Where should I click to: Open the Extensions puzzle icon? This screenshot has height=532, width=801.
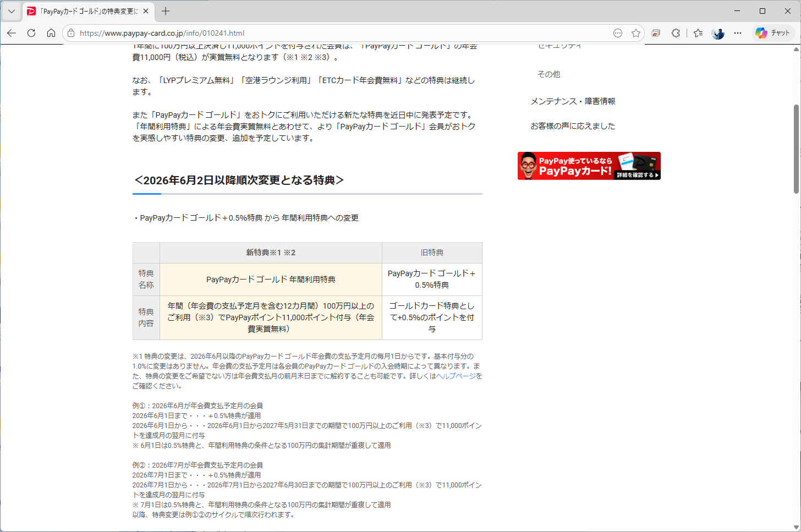(x=676, y=33)
